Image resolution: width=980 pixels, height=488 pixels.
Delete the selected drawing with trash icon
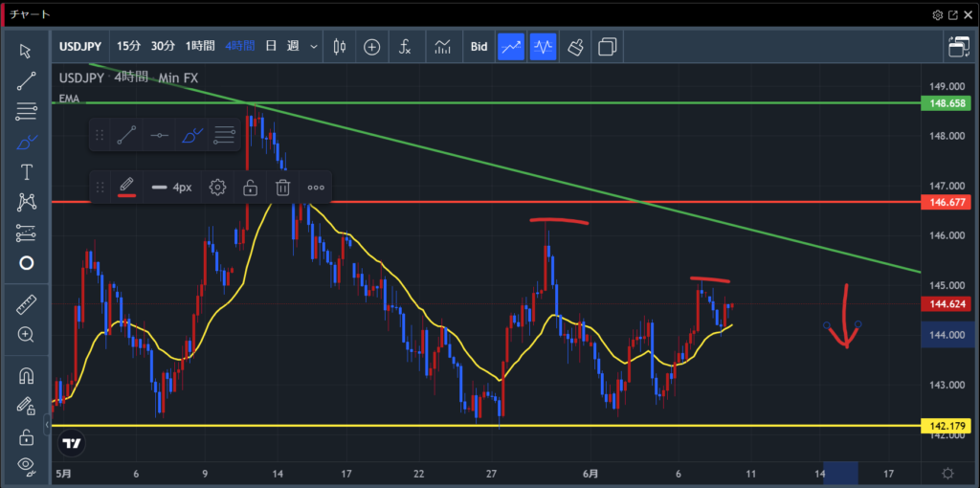click(x=283, y=187)
